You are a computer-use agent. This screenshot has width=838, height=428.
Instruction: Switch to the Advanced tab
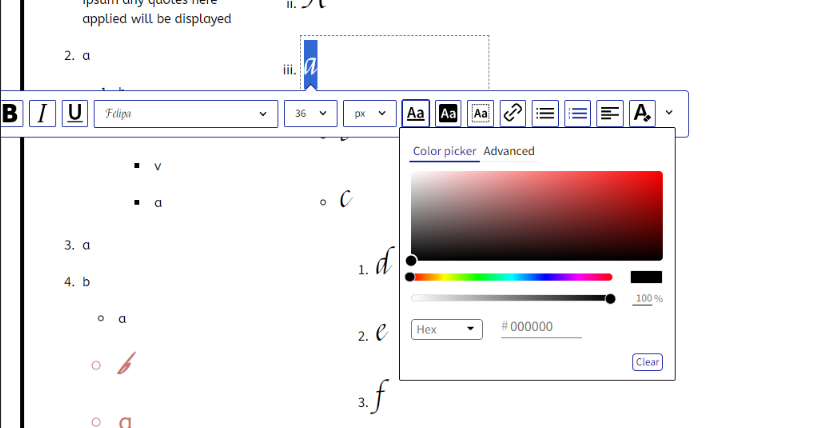tap(509, 151)
